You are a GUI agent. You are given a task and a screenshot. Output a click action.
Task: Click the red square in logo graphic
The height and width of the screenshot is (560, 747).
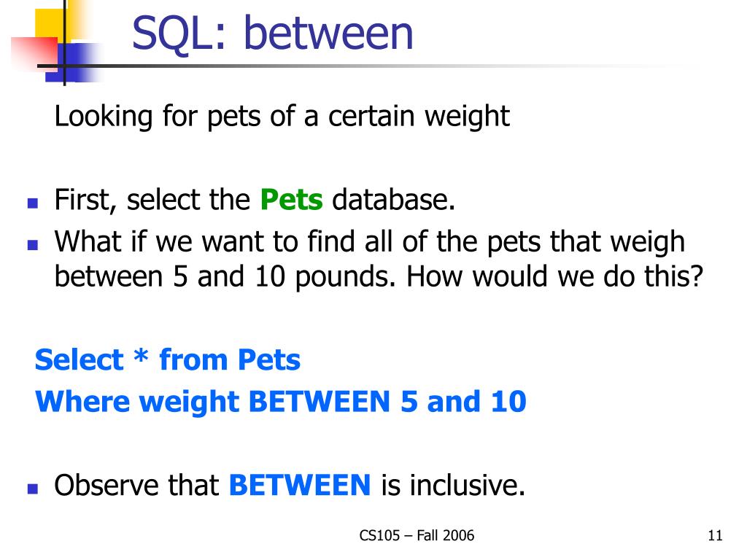click(x=34, y=54)
